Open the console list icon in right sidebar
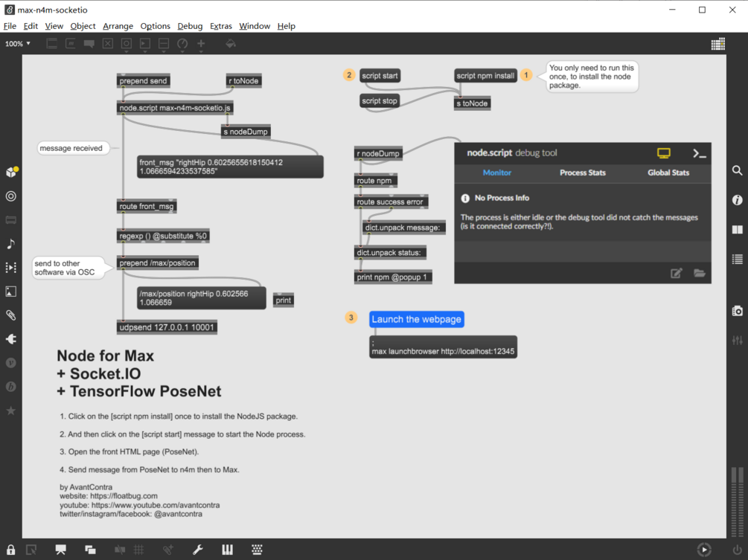 (737, 260)
